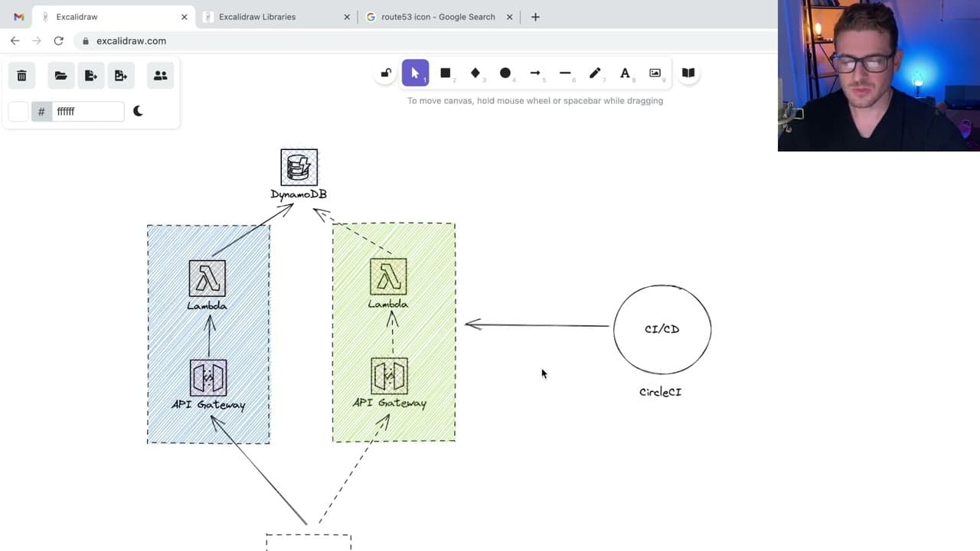980x551 pixels.
Task: Click the site lock icon in address bar
Action: click(86, 41)
